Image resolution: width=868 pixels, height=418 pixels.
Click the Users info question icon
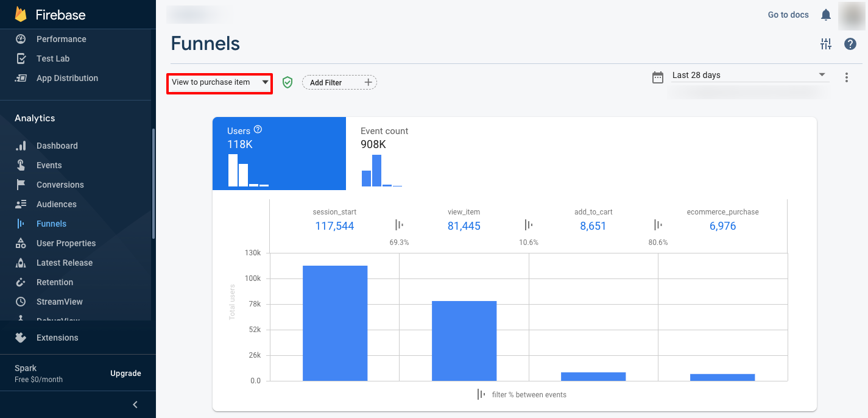258,130
